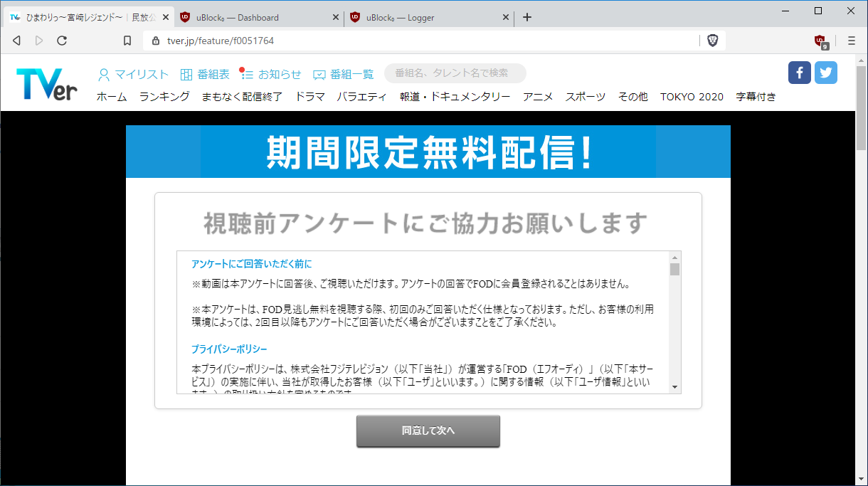The image size is (868, 486).
Task: Go home via the TVer logo
Action: click(x=46, y=82)
